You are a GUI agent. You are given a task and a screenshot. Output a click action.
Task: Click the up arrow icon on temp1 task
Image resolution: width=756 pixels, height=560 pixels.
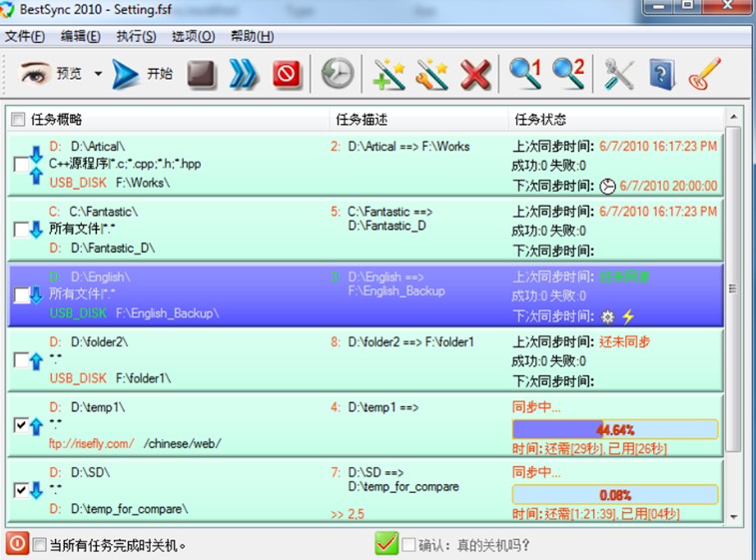pyautogui.click(x=36, y=426)
